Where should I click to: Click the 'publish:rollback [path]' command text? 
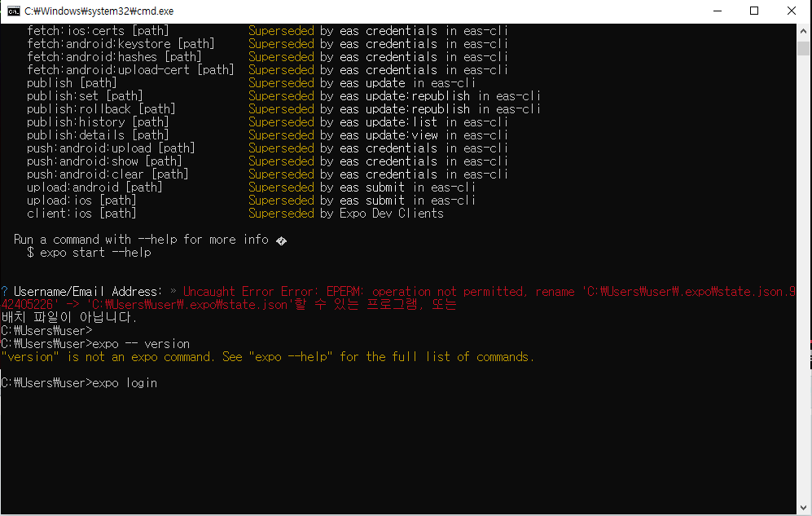101,109
